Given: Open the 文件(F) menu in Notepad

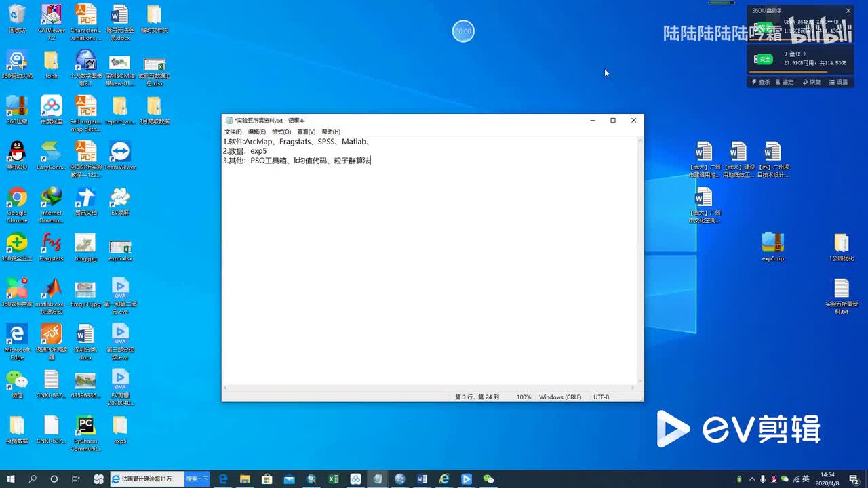Looking at the screenshot, I should pos(233,131).
